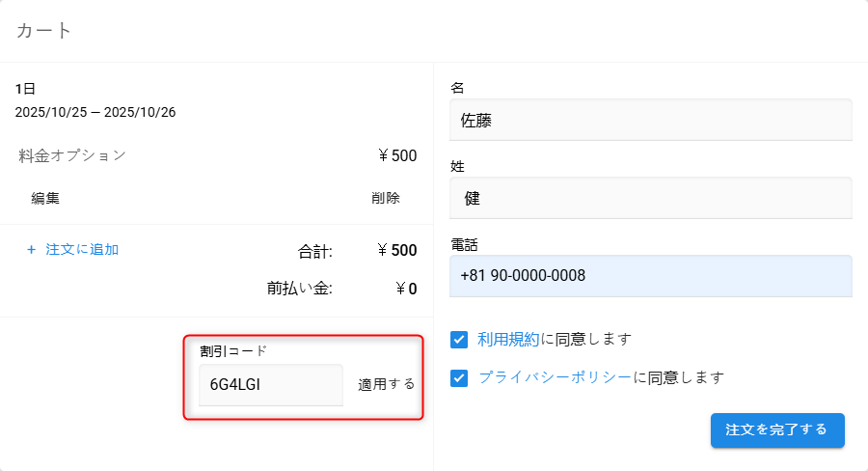Remove the item using 削除
The width and height of the screenshot is (868, 471).
coord(386,199)
